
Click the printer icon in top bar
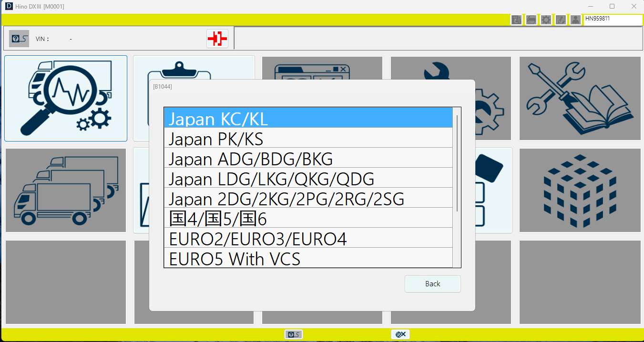coord(531,20)
